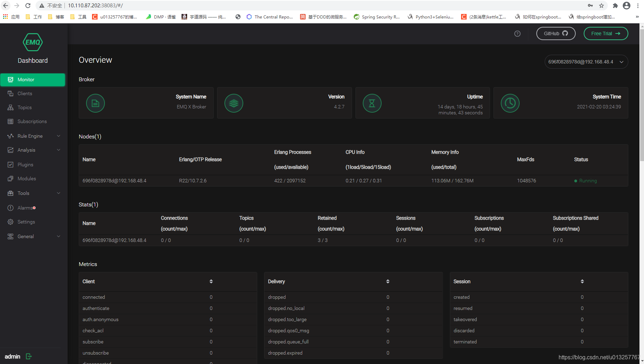Click the not secure warning icon
This screenshot has height=364, width=644.
tap(42, 6)
